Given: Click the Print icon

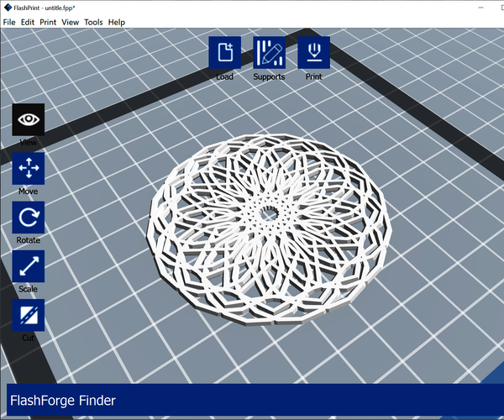Looking at the screenshot, I should coord(313,52).
